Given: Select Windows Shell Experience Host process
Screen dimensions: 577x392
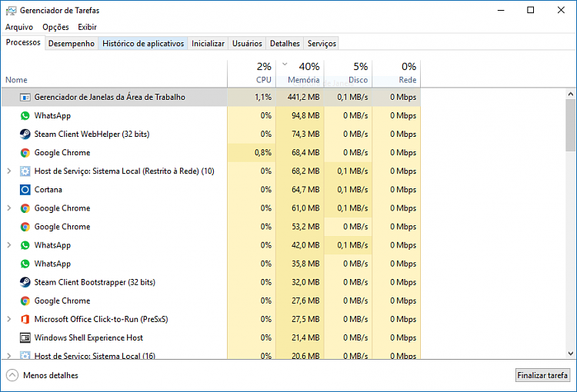Looking at the screenshot, I should coord(88,338).
